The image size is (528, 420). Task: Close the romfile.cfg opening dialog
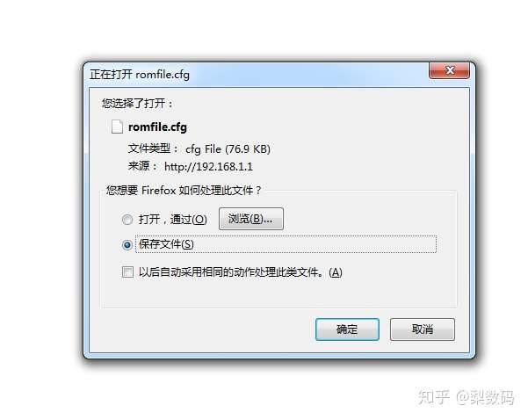449,70
